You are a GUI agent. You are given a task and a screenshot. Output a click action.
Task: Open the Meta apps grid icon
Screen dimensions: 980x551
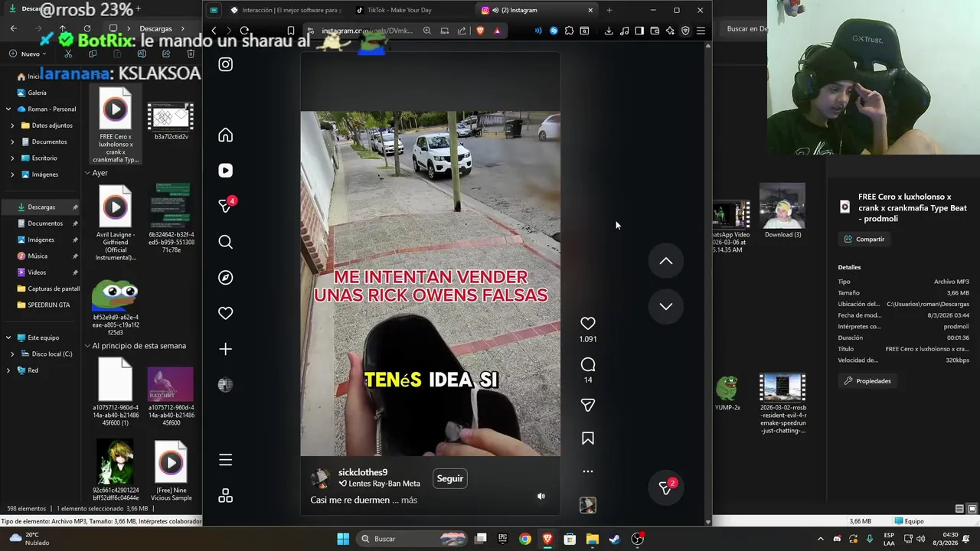pyautogui.click(x=225, y=496)
